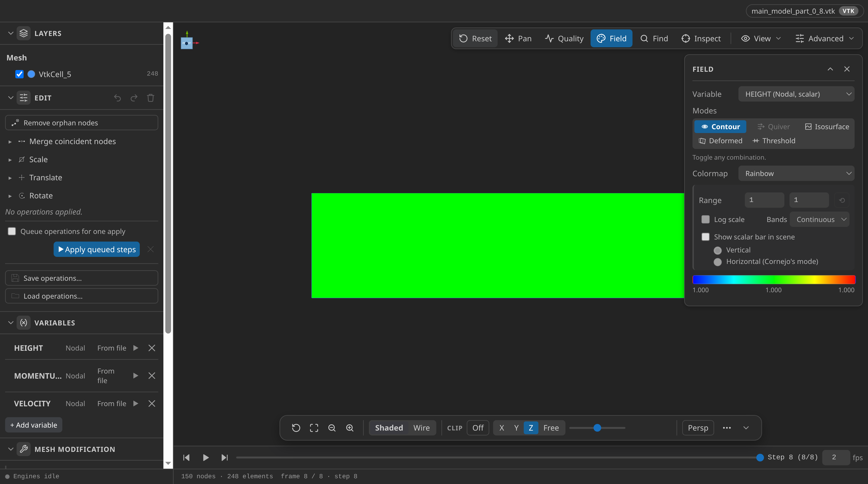Zoom out with the magnifier minus icon

332,428
